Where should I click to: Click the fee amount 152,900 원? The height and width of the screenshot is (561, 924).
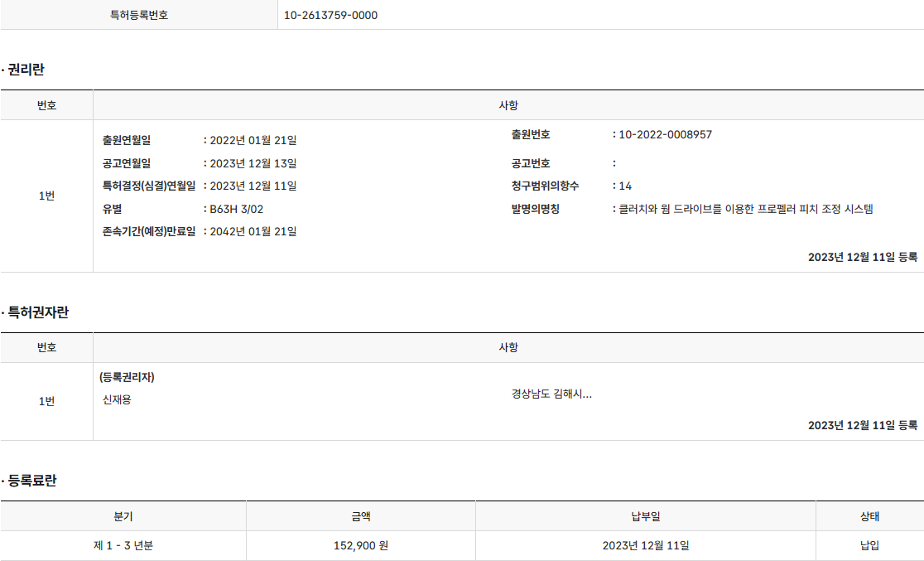pyautogui.click(x=360, y=545)
